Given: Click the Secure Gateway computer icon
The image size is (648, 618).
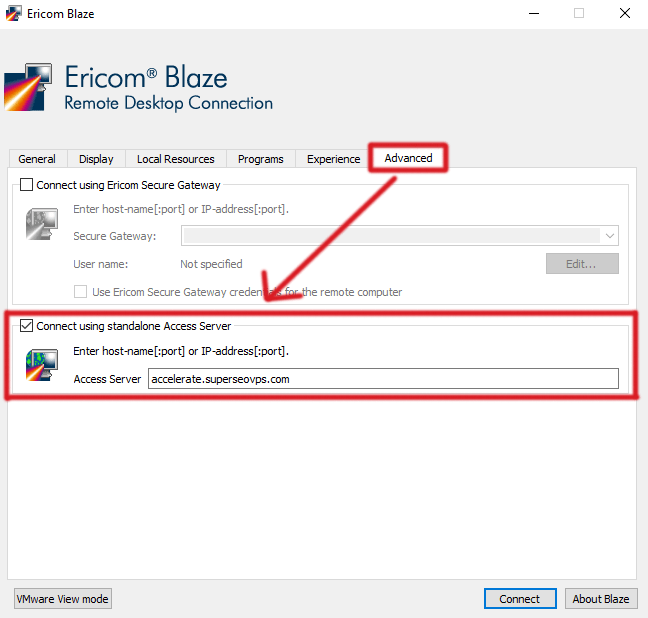Looking at the screenshot, I should point(42,224).
